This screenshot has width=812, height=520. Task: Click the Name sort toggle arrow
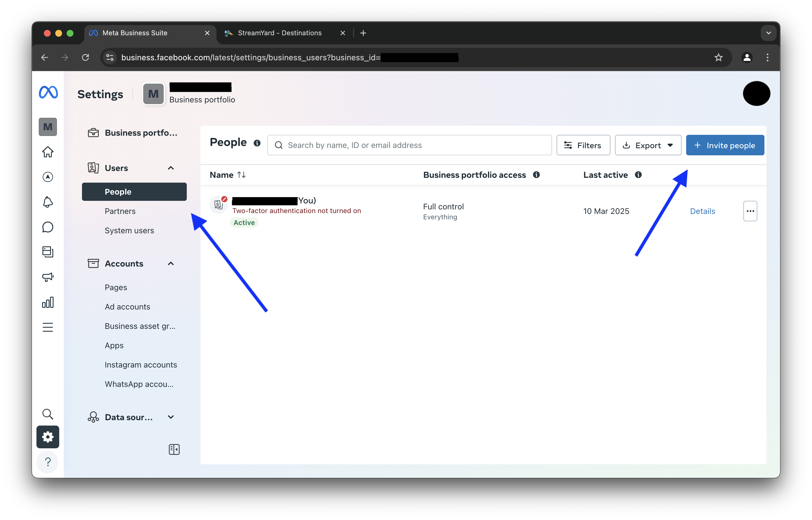coord(241,174)
